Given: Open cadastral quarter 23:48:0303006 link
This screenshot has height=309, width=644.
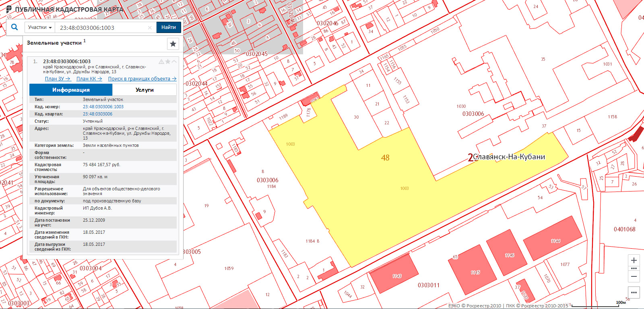Looking at the screenshot, I should pyautogui.click(x=97, y=114).
